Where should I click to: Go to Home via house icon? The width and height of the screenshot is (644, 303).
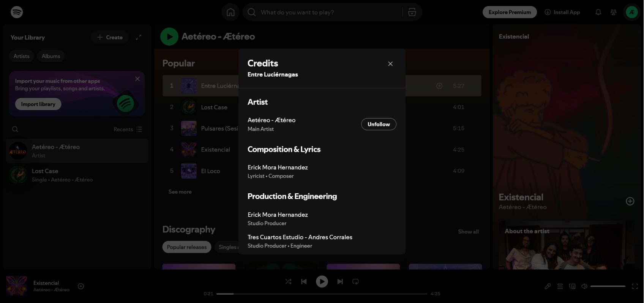tap(230, 12)
